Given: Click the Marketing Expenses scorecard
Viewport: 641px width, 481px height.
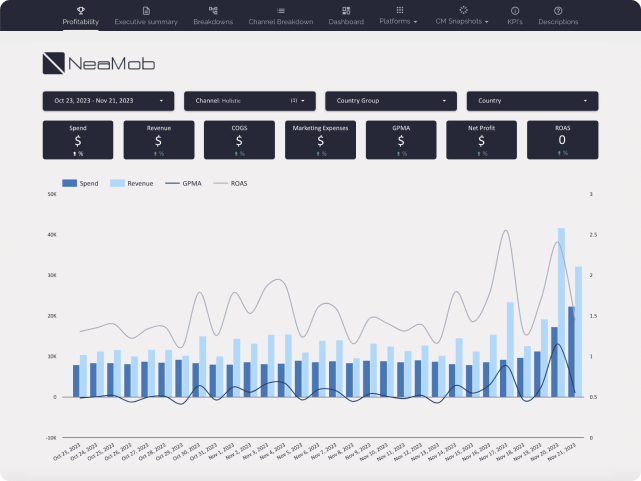Looking at the screenshot, I should (319, 140).
